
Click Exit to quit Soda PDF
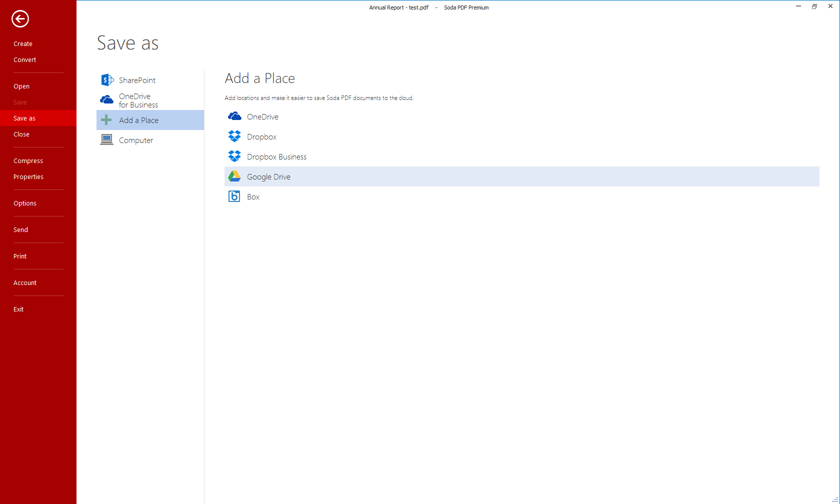[x=18, y=309]
